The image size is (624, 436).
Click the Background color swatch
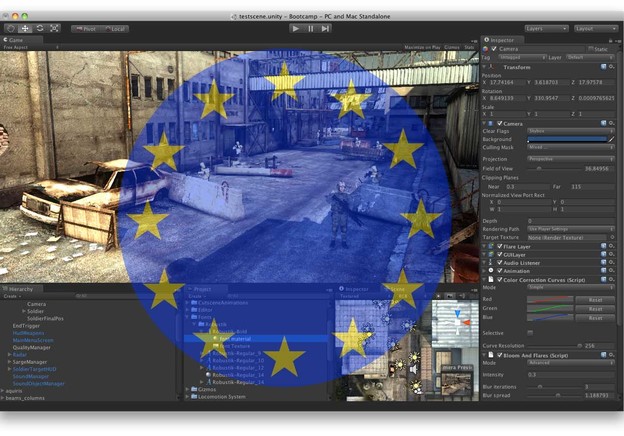567,139
